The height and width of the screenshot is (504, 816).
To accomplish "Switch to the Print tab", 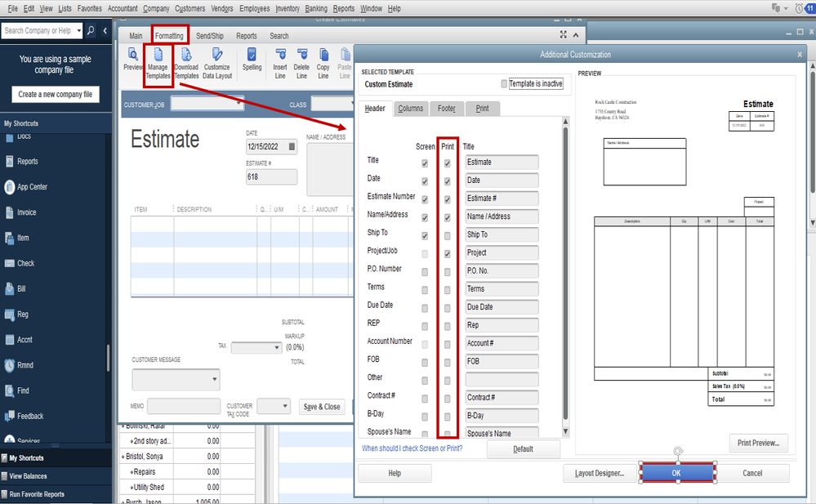I will pos(483,109).
